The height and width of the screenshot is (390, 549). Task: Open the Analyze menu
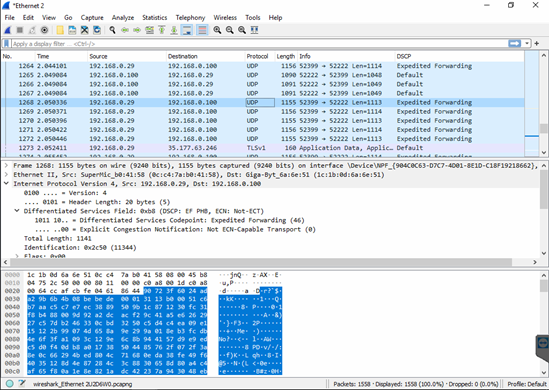coord(123,18)
